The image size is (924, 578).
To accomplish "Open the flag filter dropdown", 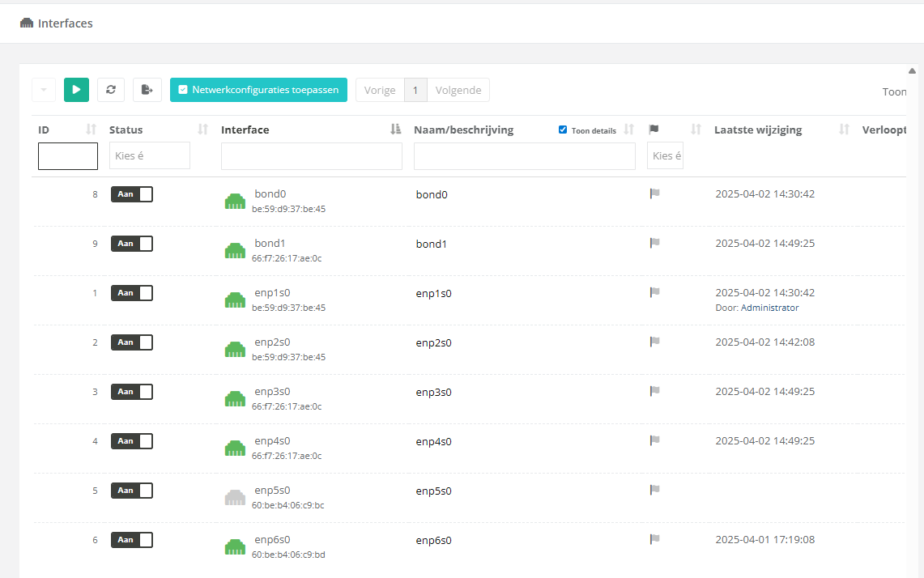I will [x=665, y=155].
